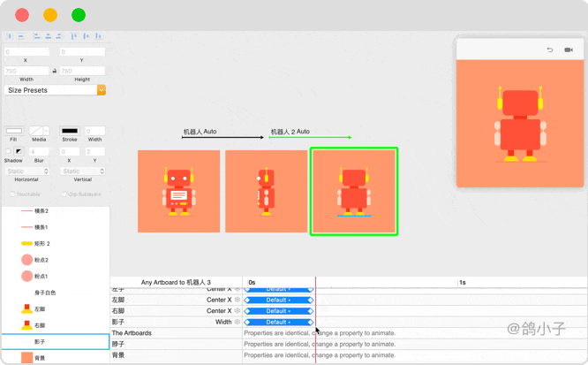Open the Vertical Static scroll dropdown

point(82,171)
